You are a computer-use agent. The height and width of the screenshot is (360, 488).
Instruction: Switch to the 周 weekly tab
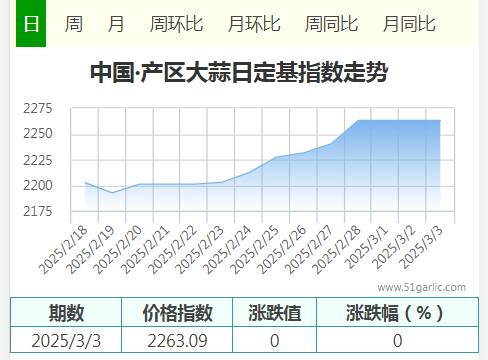74,24
